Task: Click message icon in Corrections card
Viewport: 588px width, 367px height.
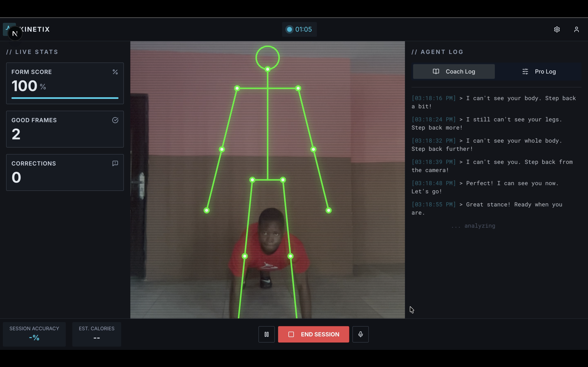Action: click(115, 163)
